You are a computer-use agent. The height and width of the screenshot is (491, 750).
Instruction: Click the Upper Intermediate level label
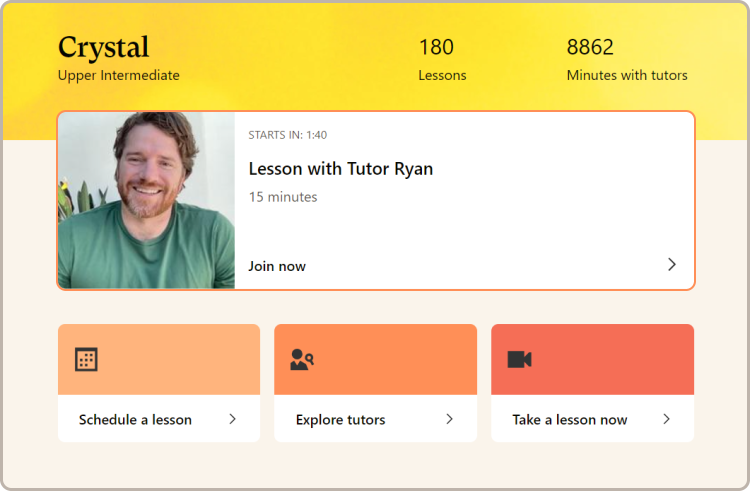tap(118, 75)
